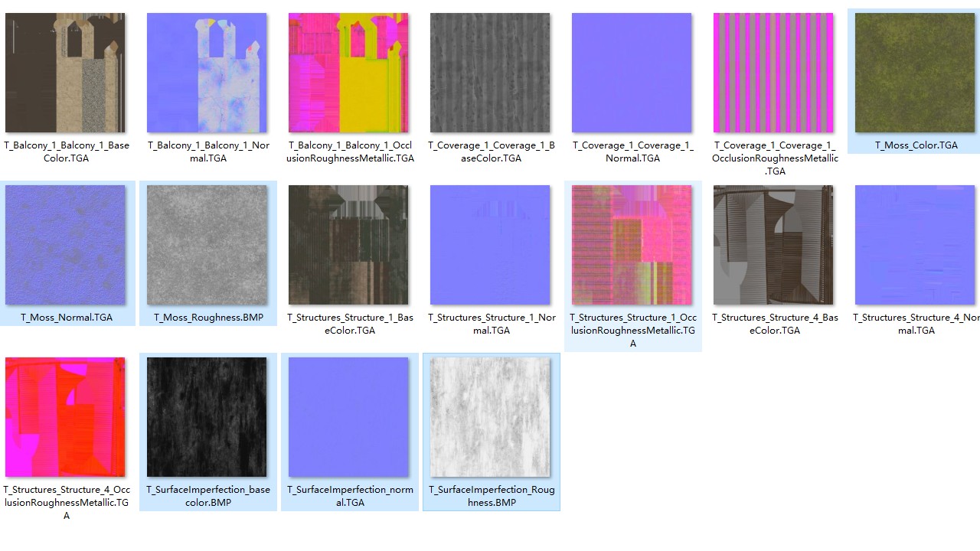
Task: Select the T_Balcony_1_Balcony_1_BaseColor.TGA thumbnail
Action: coord(65,73)
